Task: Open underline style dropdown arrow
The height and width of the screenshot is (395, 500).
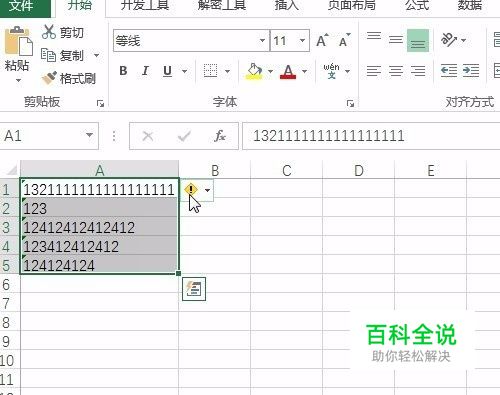Action: [184, 71]
